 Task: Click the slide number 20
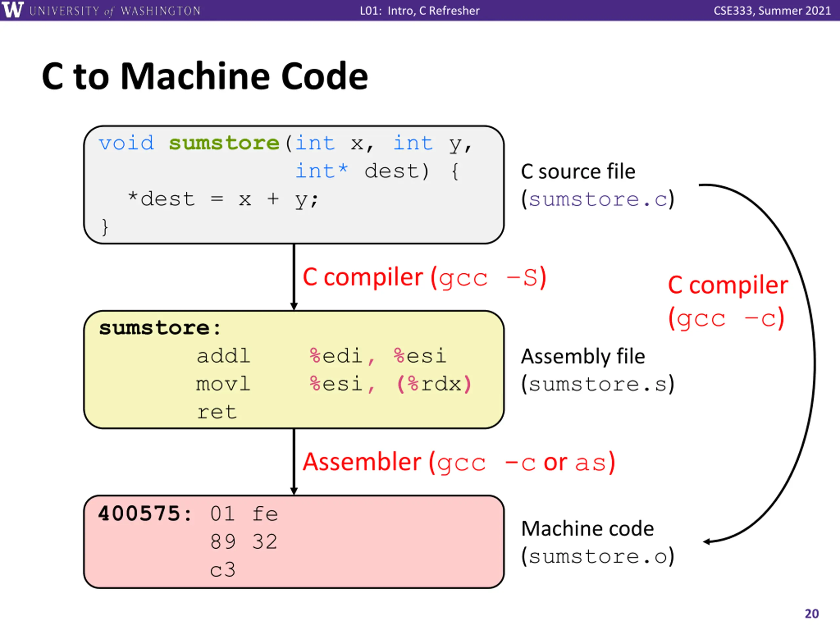(x=812, y=614)
